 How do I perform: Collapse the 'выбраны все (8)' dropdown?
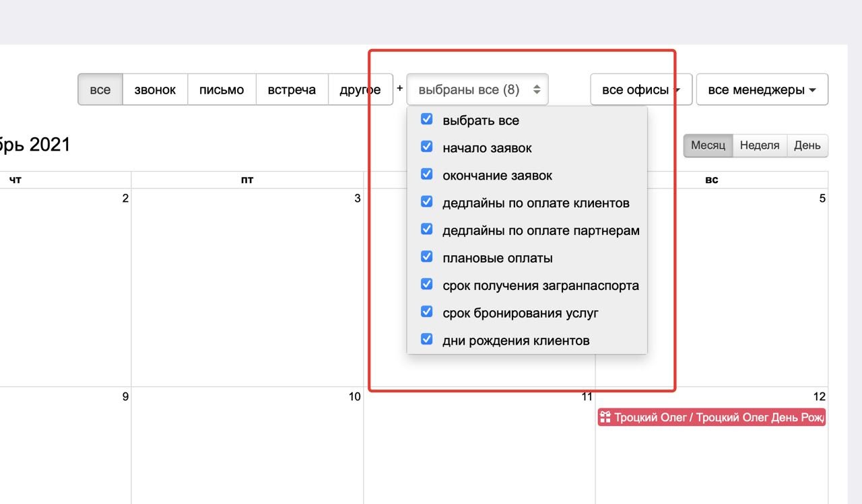coord(477,89)
